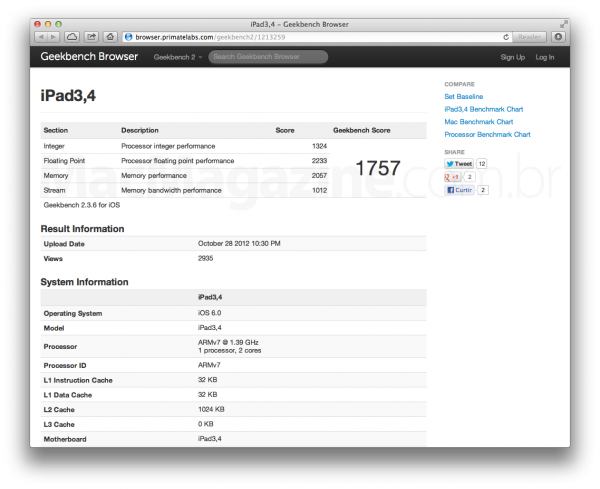Click the Model row label
Screen dimensions: 600x489
54,328
